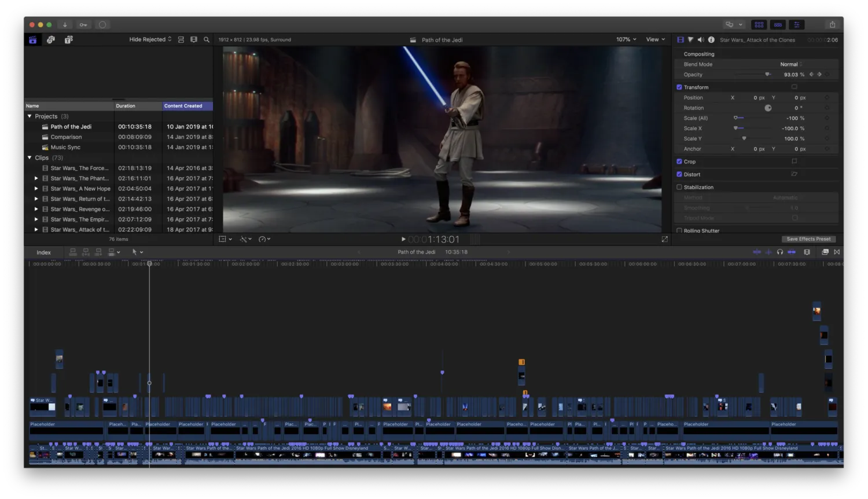Click the Crop onscreen controls icon
The image size is (868, 499).
794,161
